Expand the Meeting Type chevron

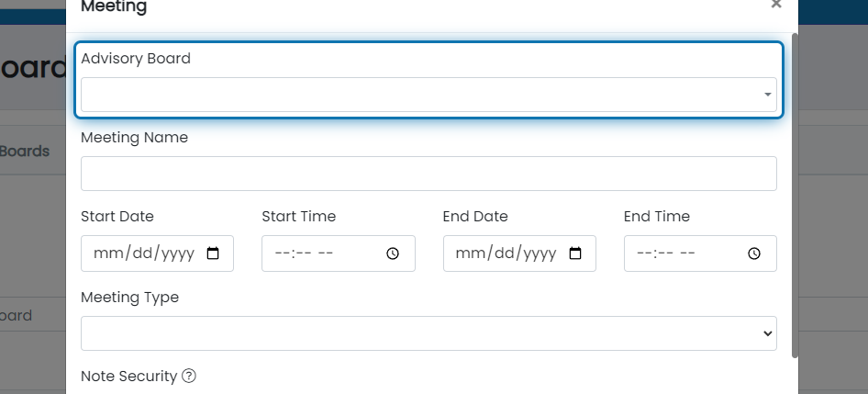tap(768, 333)
